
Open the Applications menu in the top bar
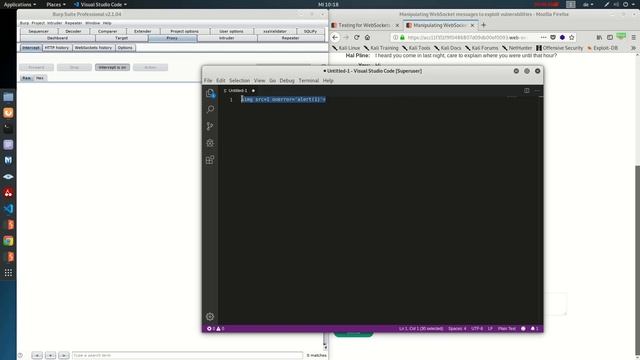(x=20, y=4)
